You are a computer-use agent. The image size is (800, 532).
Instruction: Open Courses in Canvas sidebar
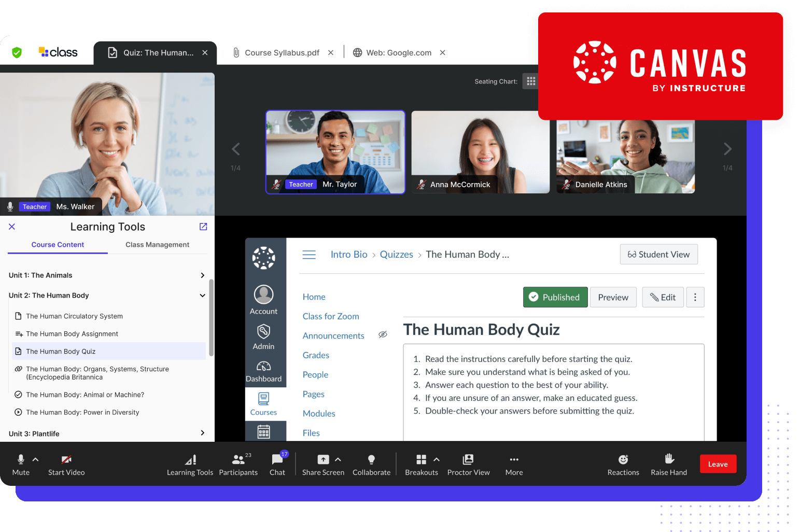click(x=264, y=404)
